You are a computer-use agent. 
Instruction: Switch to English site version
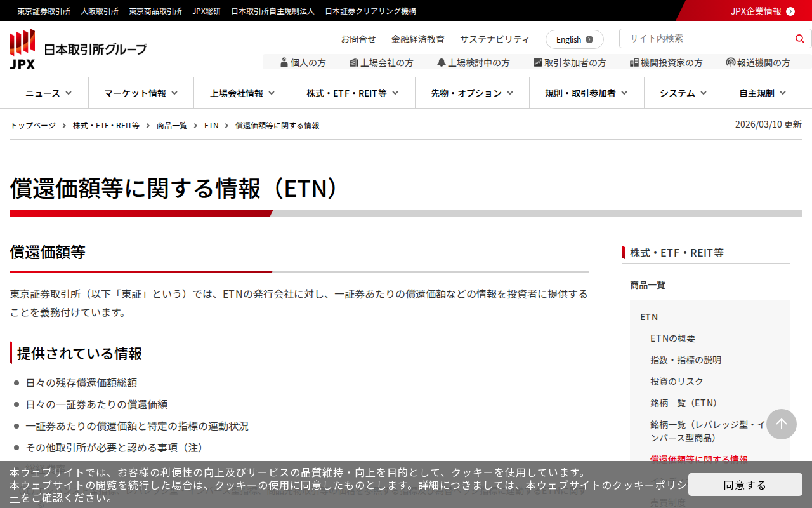coord(575,39)
